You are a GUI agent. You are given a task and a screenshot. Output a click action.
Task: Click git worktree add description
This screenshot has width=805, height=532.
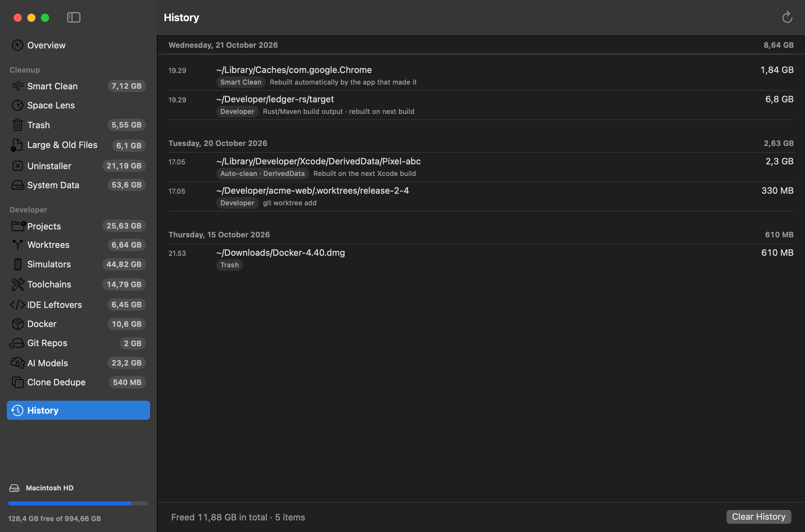coord(290,203)
